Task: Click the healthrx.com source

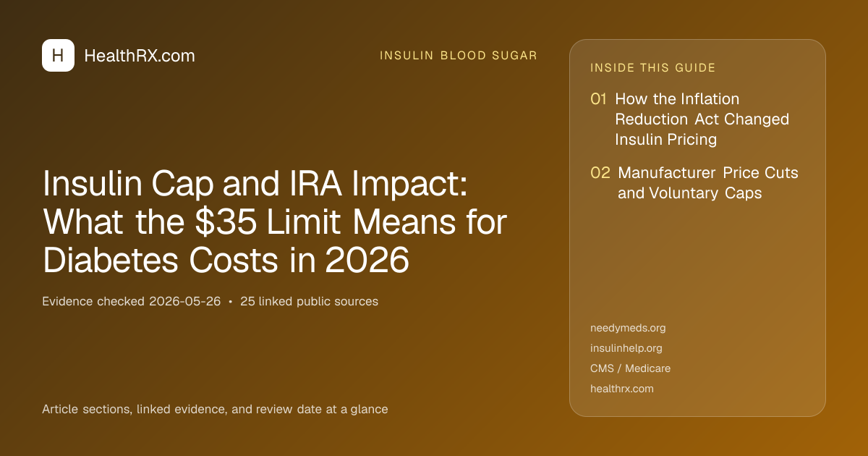Action: tap(622, 389)
